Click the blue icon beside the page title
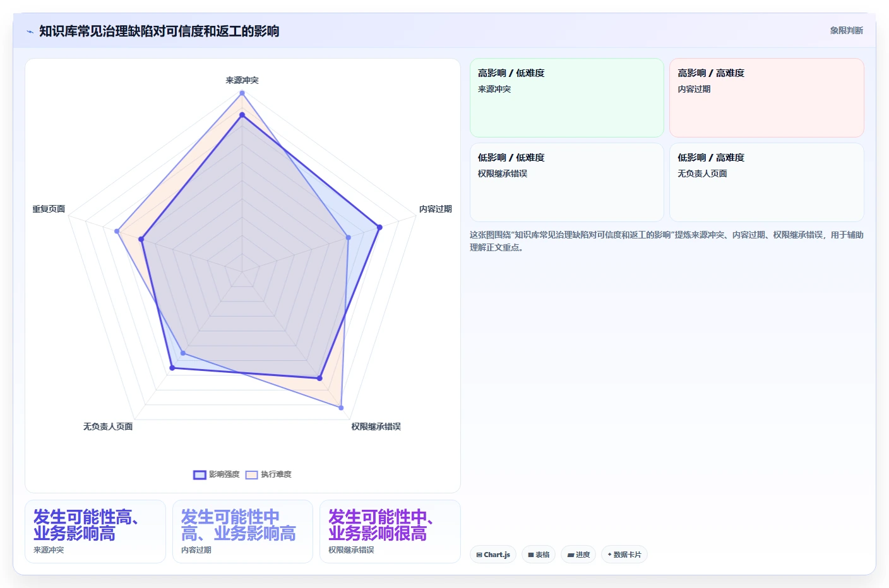This screenshot has width=889, height=588. coord(30,32)
